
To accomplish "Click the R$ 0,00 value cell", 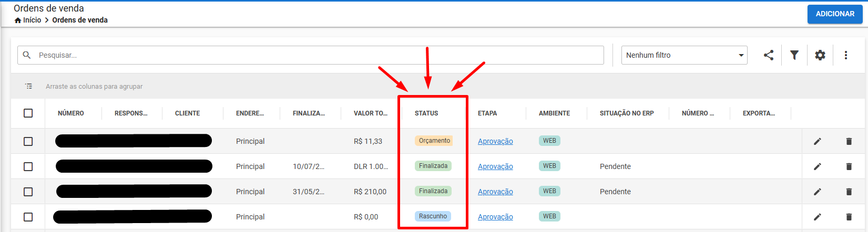I will [366, 217].
